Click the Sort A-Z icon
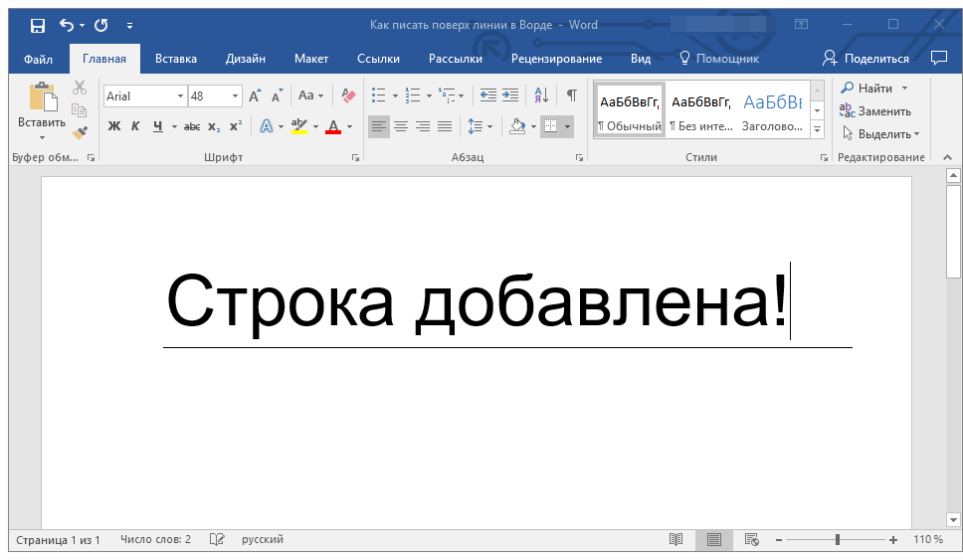The height and width of the screenshot is (560, 963). pyautogui.click(x=541, y=95)
